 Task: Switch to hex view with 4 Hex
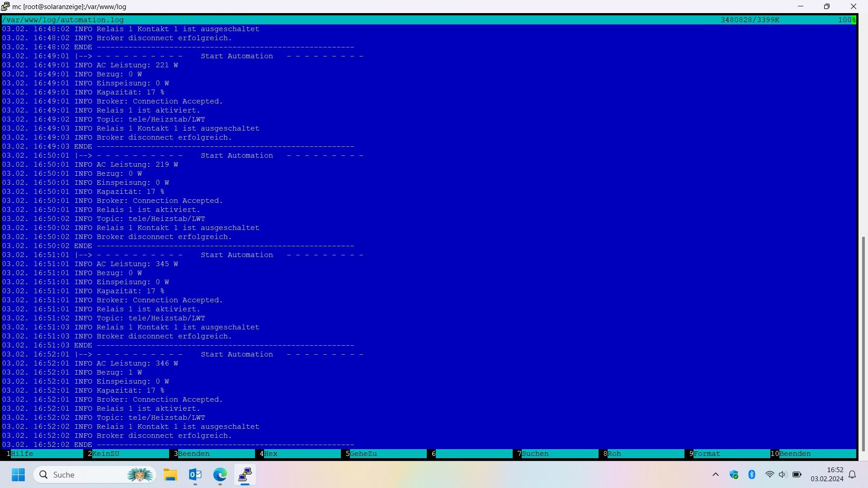pyautogui.click(x=270, y=454)
